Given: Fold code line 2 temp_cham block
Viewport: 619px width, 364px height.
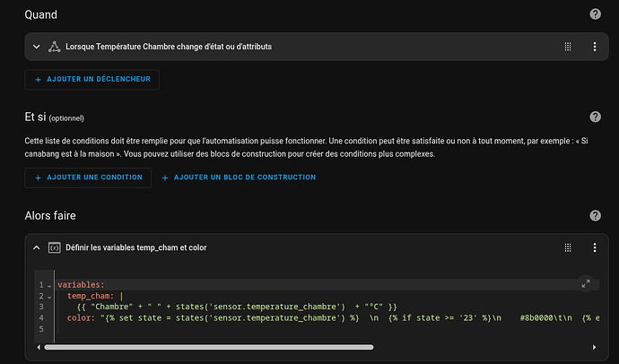Looking at the screenshot, I should 49,296.
